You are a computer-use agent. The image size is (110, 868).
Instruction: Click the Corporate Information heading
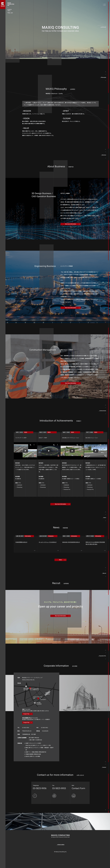(56, 666)
